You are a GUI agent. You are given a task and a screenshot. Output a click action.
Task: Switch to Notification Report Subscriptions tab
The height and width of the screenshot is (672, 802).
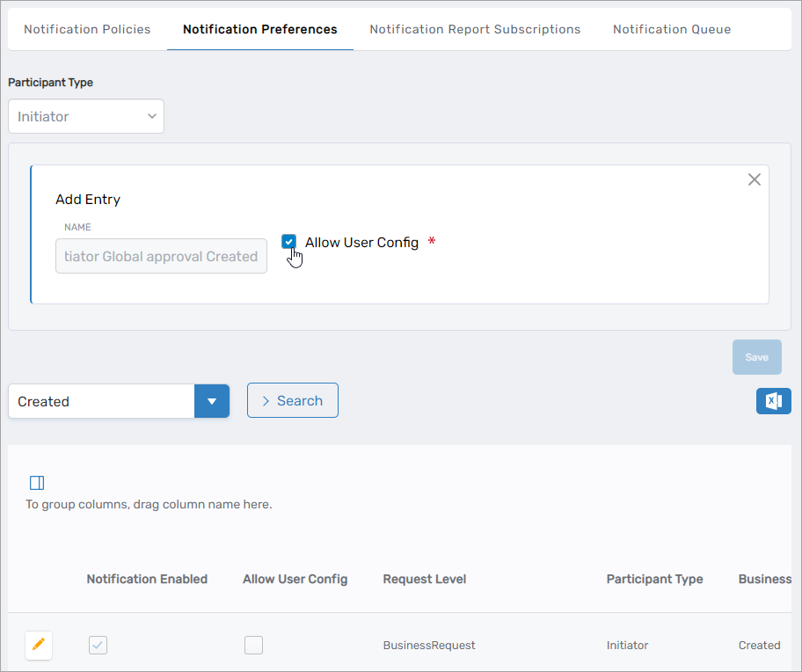pos(475,29)
